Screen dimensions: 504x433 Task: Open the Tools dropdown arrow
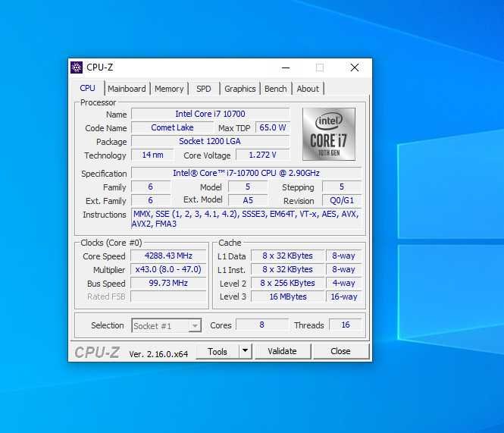[x=245, y=351]
